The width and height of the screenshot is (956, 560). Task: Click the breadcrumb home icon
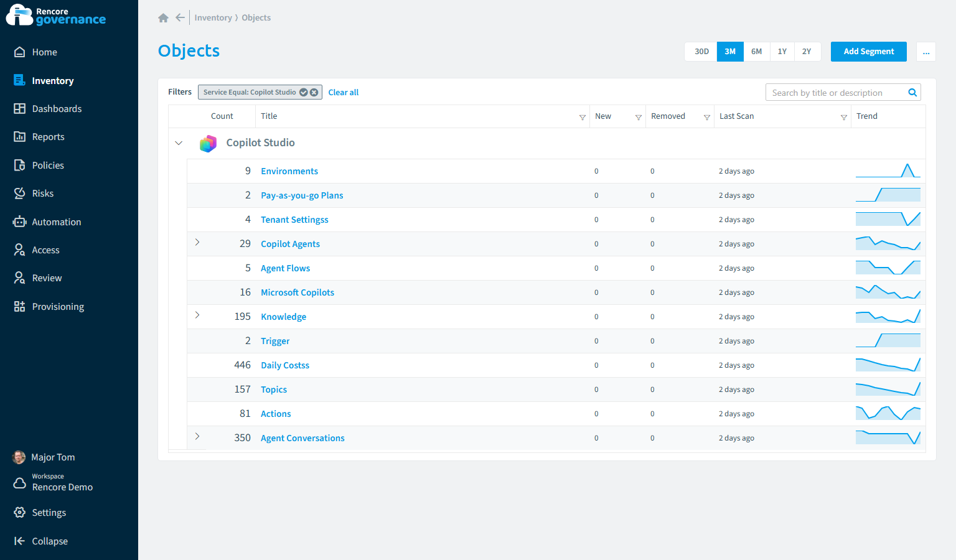click(164, 17)
